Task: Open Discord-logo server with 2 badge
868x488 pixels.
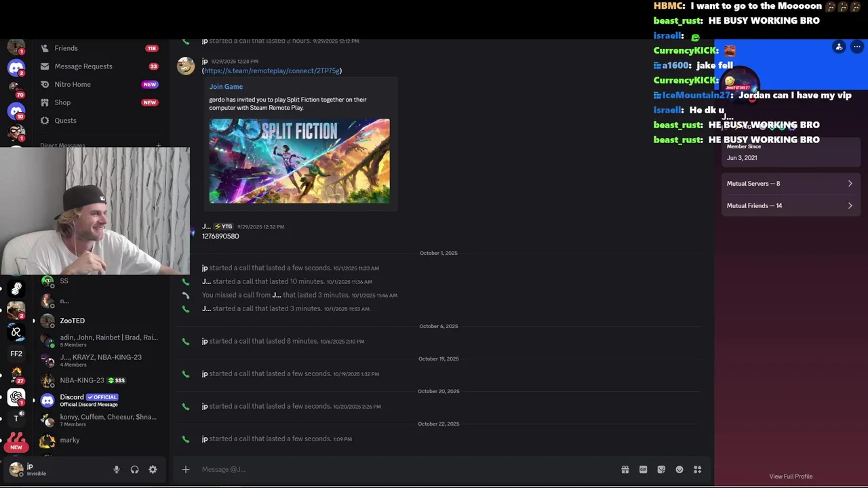Action: 16,68
